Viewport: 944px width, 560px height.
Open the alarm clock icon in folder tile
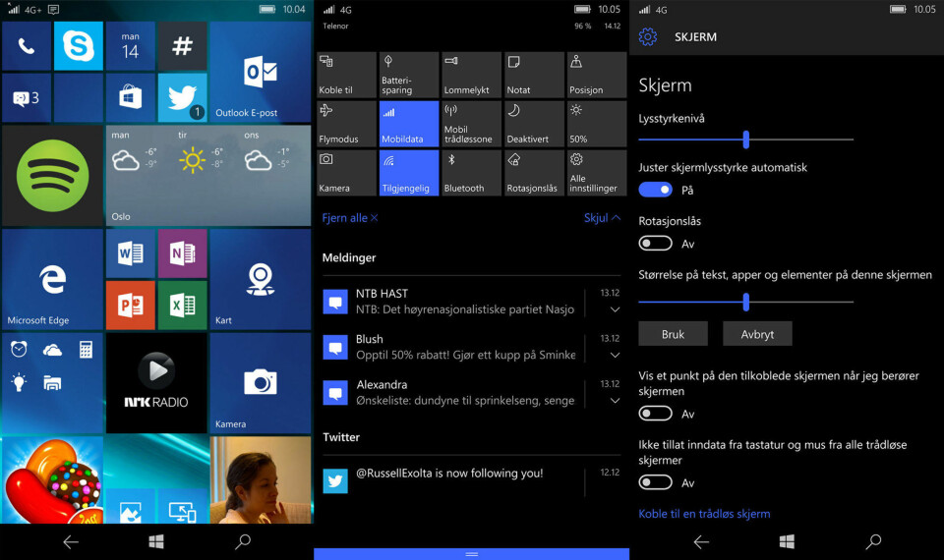coord(19,349)
